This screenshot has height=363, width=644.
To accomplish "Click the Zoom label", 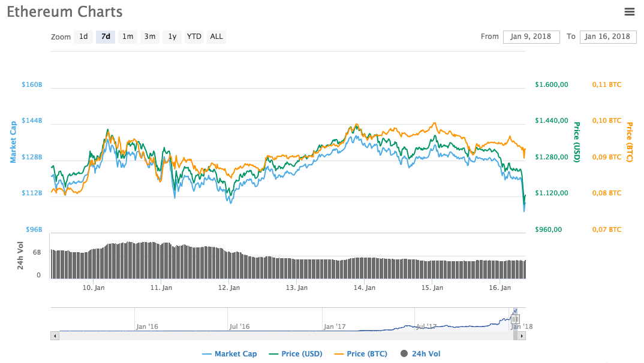I will tap(61, 37).
